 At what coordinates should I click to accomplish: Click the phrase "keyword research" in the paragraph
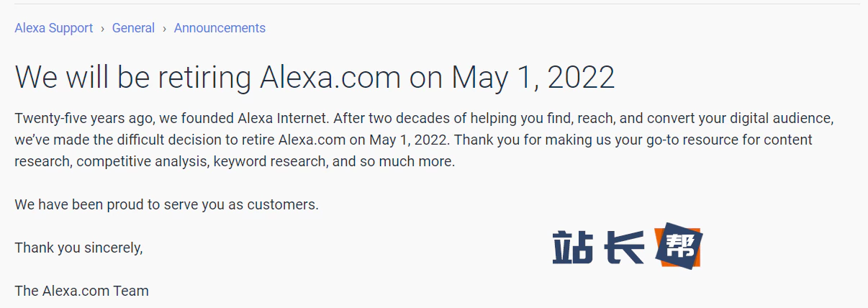click(x=269, y=161)
